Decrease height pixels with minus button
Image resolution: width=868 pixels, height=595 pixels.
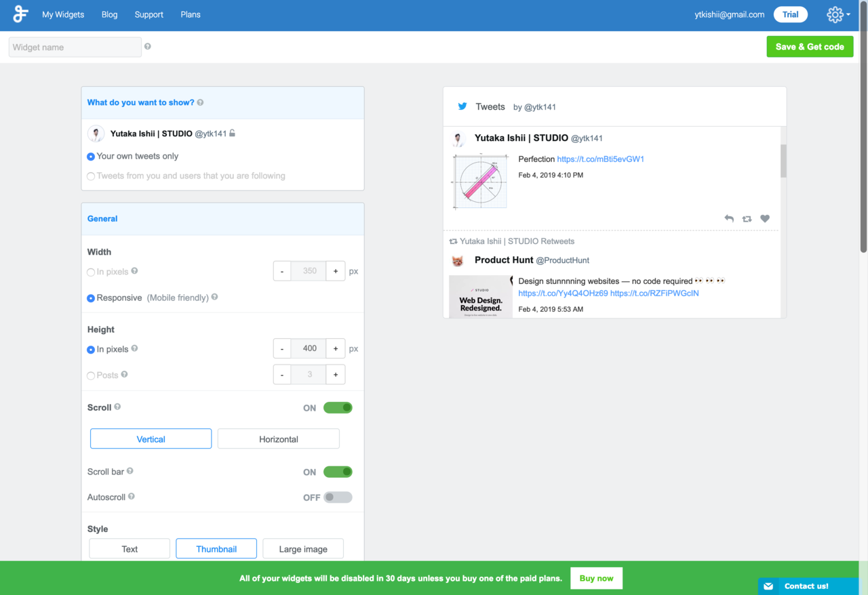tap(282, 348)
